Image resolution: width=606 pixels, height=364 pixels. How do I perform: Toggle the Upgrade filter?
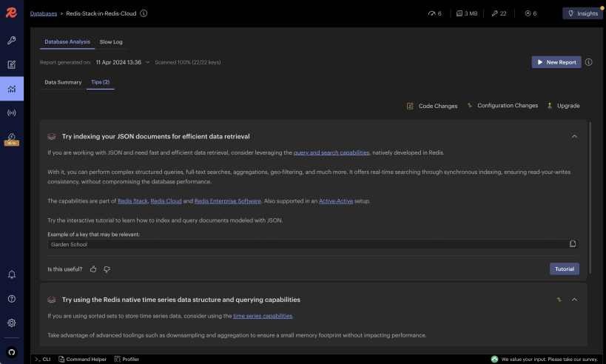click(x=563, y=106)
